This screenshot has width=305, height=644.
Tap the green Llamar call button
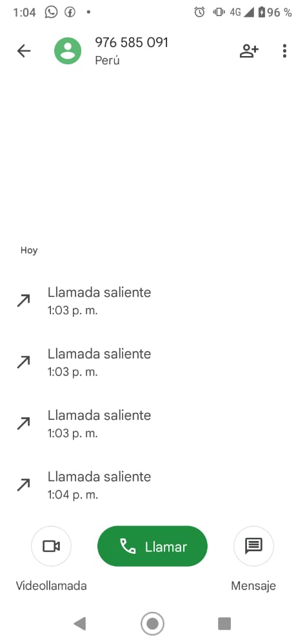tap(152, 546)
